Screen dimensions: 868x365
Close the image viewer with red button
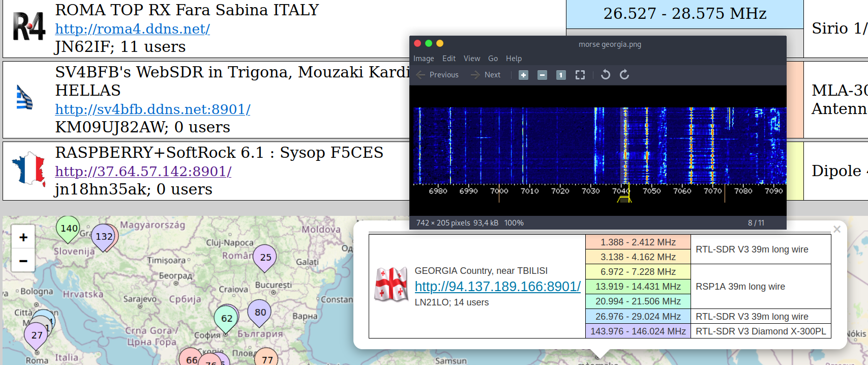click(x=417, y=43)
